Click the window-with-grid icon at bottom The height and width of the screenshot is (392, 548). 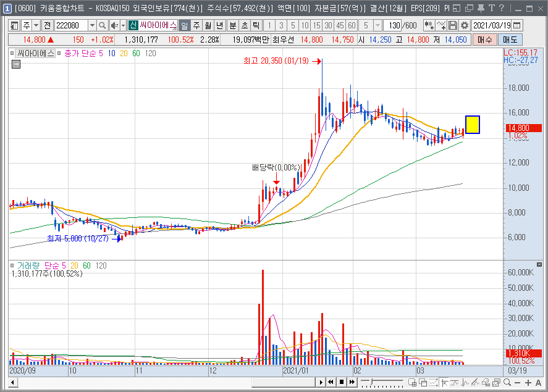(413, 383)
